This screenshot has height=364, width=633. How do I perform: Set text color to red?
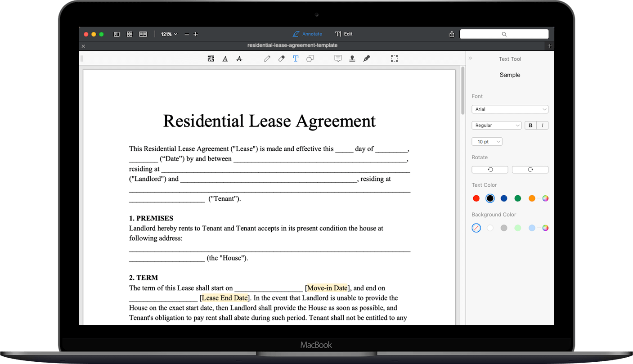click(476, 198)
